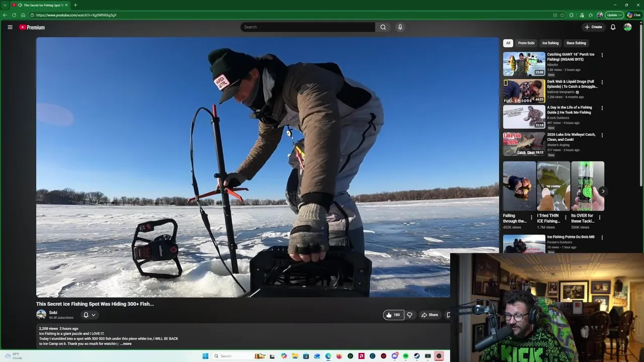The width and height of the screenshot is (644, 362).
Task: Open options menu for Lake Erie Walleye video
Action: coord(602,135)
